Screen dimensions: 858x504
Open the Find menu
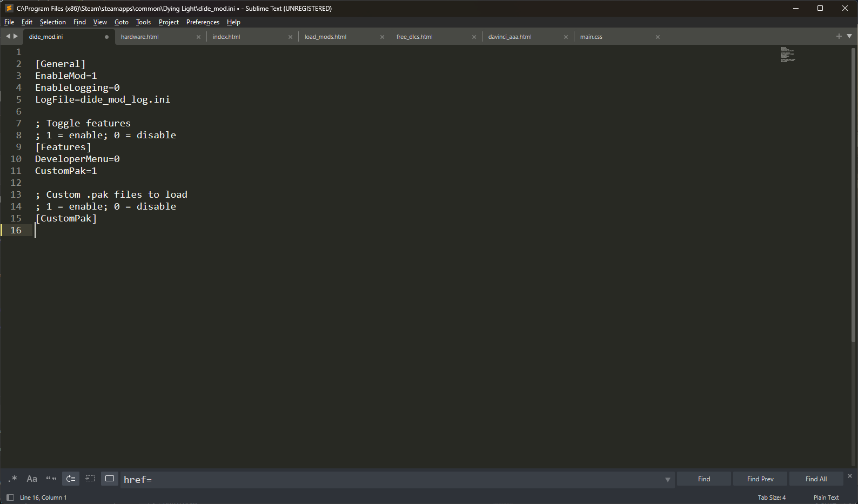79,22
